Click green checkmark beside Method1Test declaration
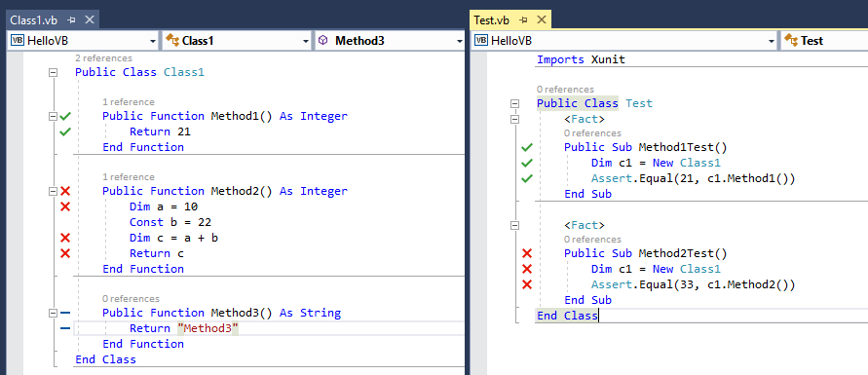The image size is (868, 375). [527, 147]
